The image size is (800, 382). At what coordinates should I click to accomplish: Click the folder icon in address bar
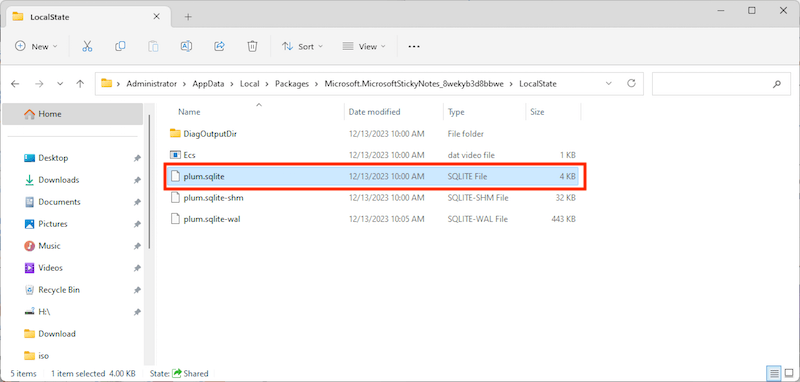tap(106, 83)
